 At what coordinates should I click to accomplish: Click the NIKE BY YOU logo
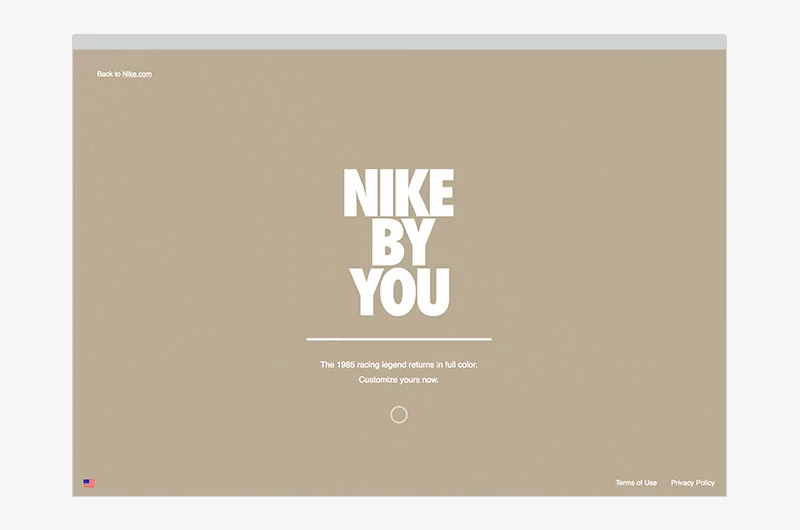399,243
